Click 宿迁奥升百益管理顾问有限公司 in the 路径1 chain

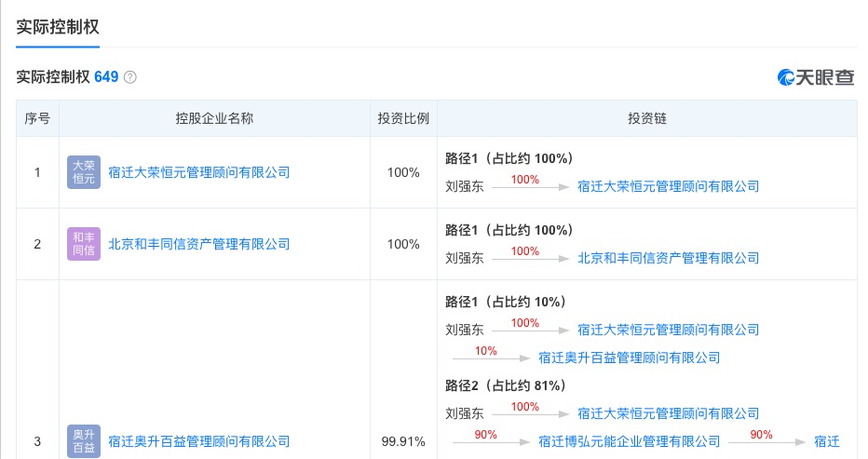(x=630, y=358)
